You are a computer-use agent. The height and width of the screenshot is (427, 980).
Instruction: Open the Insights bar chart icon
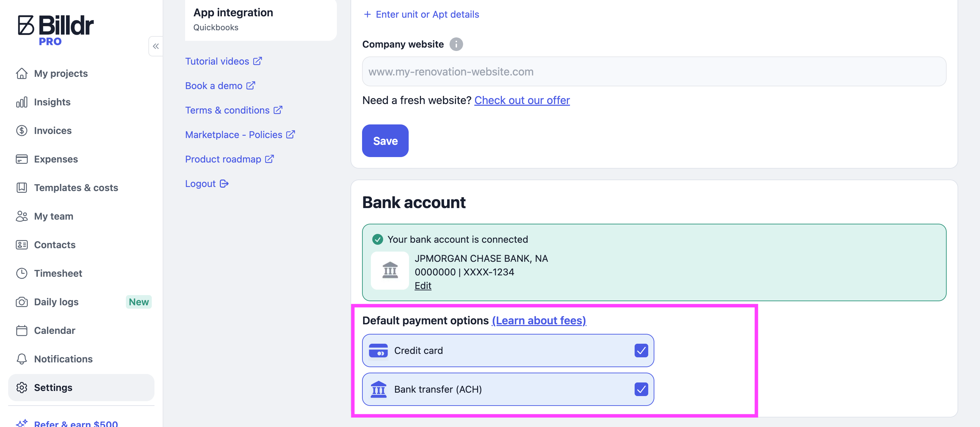coord(22,102)
